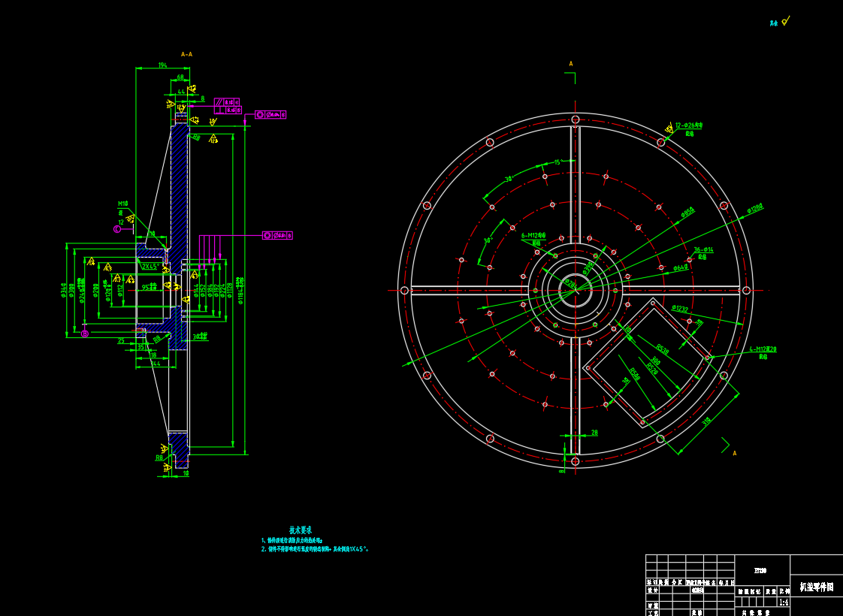Click the 4-M12 threaded hole callout
The height and width of the screenshot is (616, 843).
click(763, 349)
